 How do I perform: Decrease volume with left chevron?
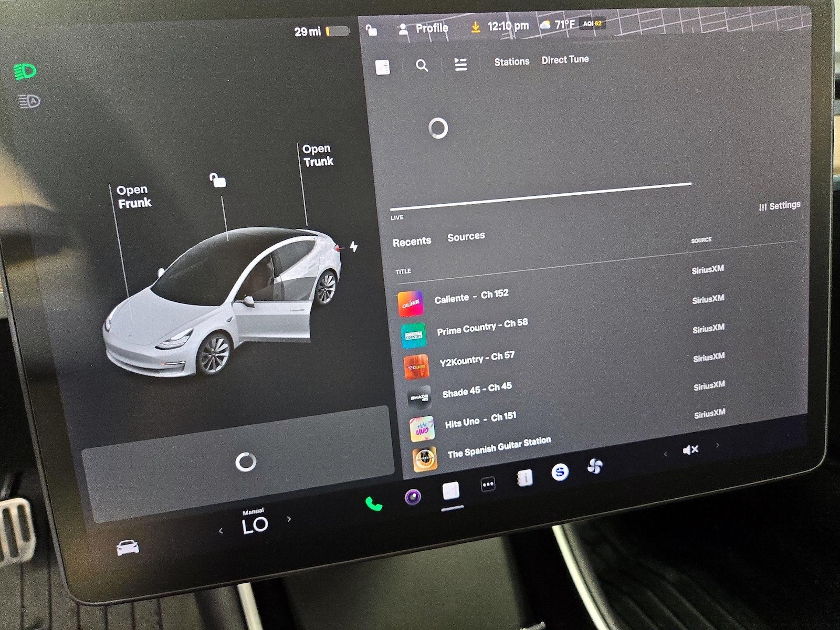666,454
